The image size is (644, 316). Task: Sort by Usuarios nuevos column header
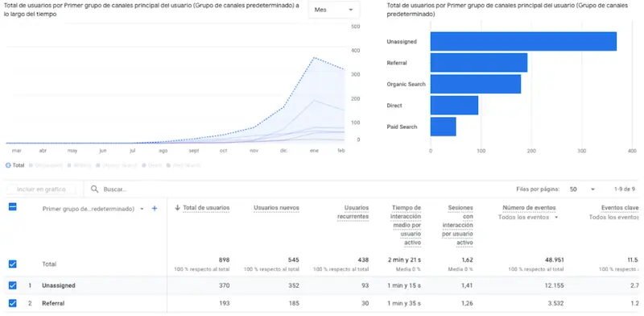276,208
